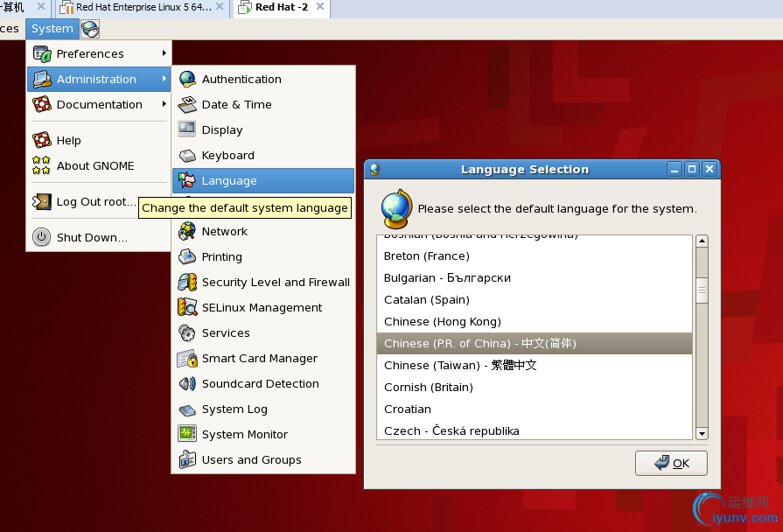The height and width of the screenshot is (532, 783).
Task: Select Chinese (Taiwan) in language list
Action: [x=460, y=365]
